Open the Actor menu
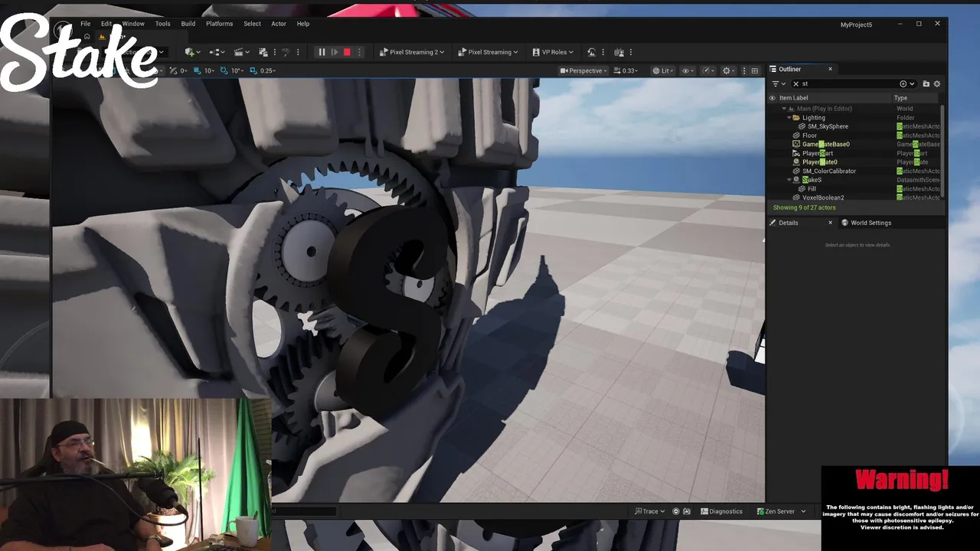 tap(279, 24)
